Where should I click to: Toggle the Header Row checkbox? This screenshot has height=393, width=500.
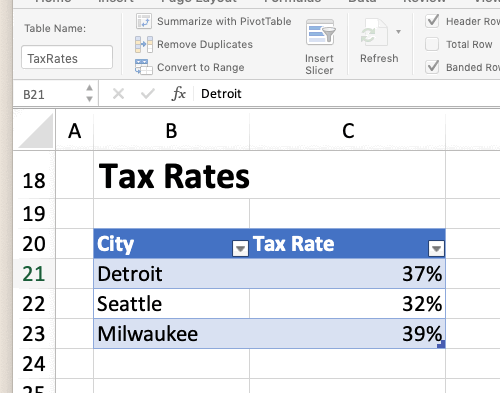coord(432,21)
